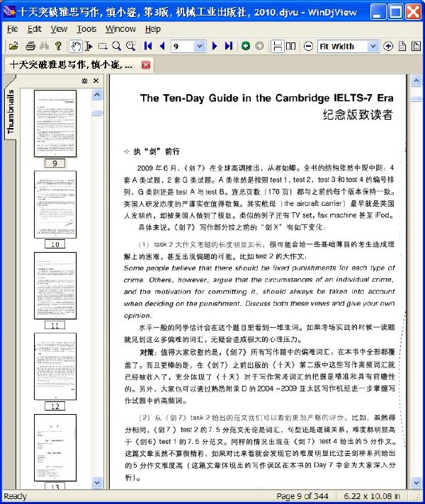
Task: Go to the next page
Action: [x=215, y=46]
